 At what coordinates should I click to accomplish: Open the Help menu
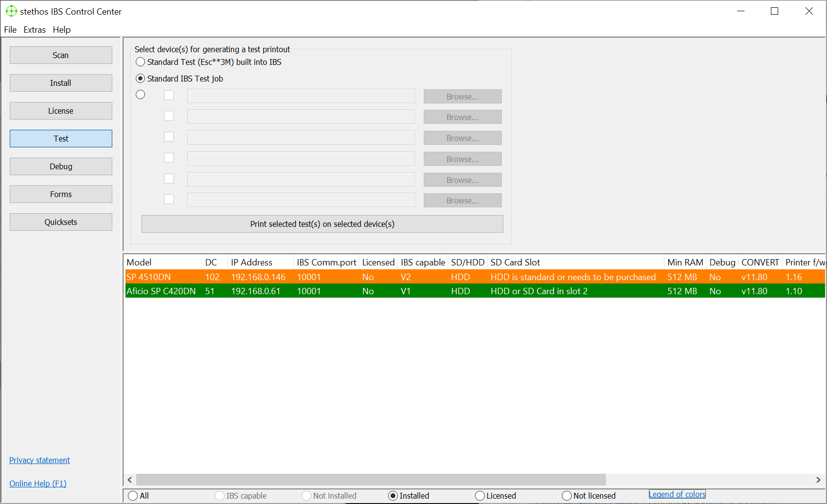tap(62, 30)
